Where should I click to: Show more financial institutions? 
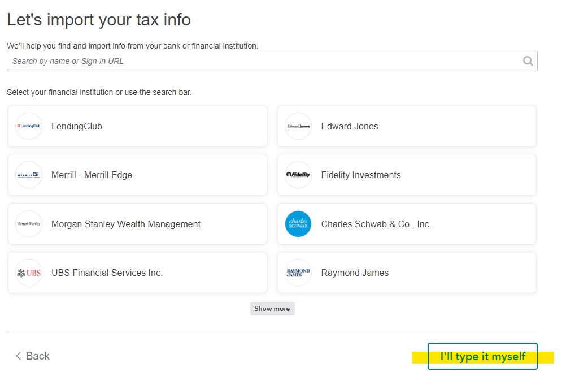(x=272, y=309)
